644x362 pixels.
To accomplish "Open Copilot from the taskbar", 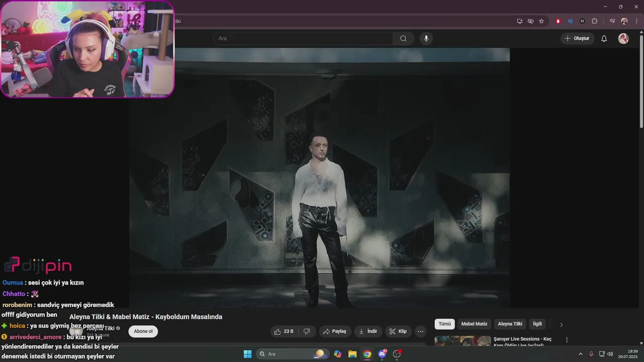I will [x=338, y=354].
